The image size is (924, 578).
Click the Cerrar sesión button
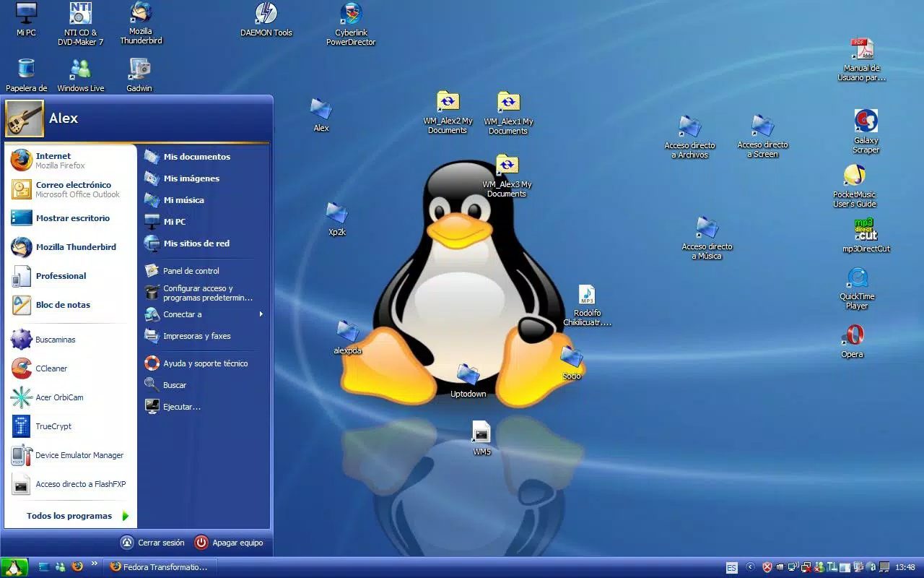point(152,543)
